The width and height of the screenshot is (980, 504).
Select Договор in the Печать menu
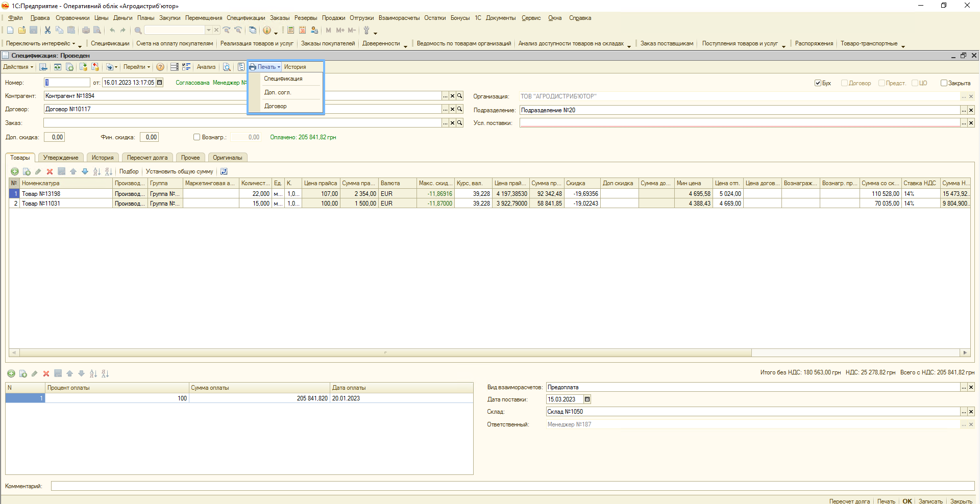(276, 106)
